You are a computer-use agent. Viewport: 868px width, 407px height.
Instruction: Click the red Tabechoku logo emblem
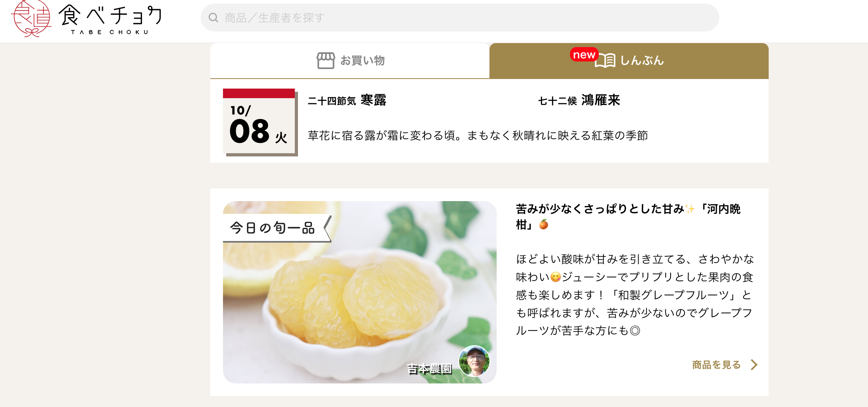31,18
